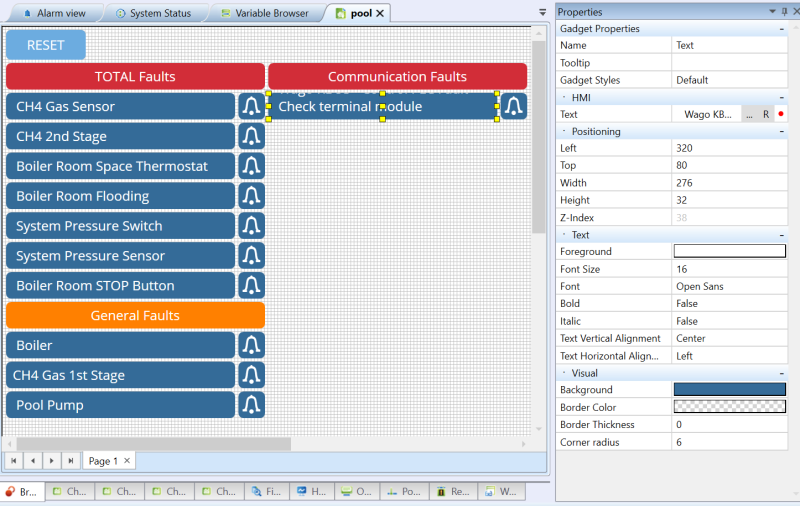The image size is (800, 506).
Task: Select the bell icon beside CH4 2nd Stage
Action: pos(252,136)
